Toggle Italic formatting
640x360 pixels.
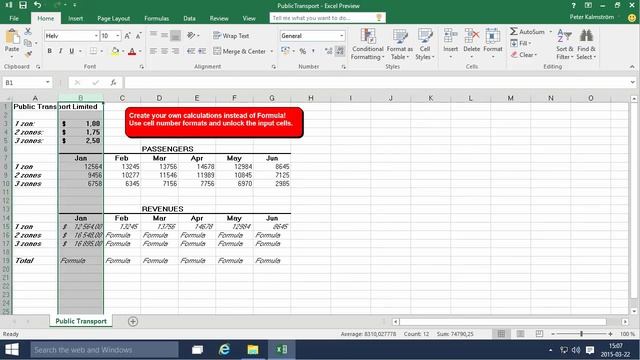pos(60,51)
